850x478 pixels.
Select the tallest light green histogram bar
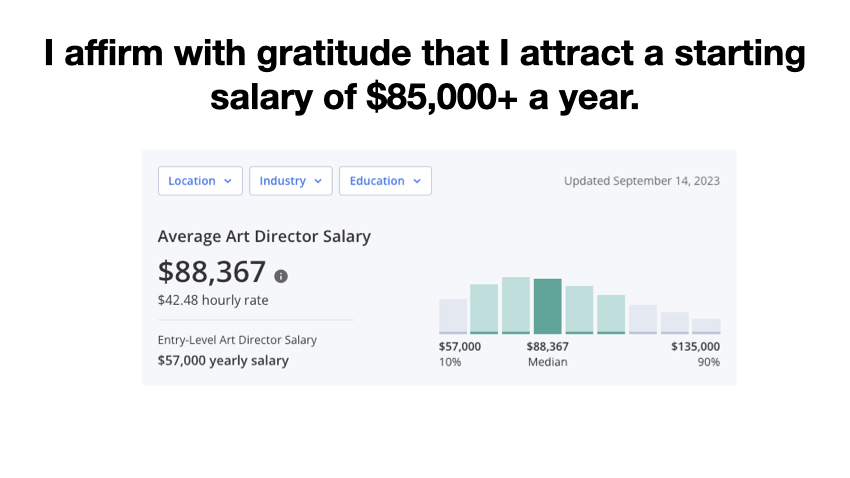[x=516, y=305]
